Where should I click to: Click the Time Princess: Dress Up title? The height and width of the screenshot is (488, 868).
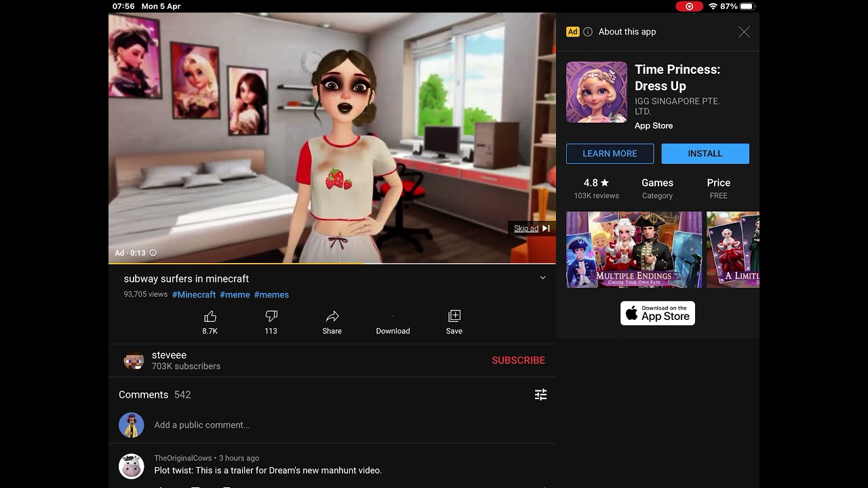677,78
